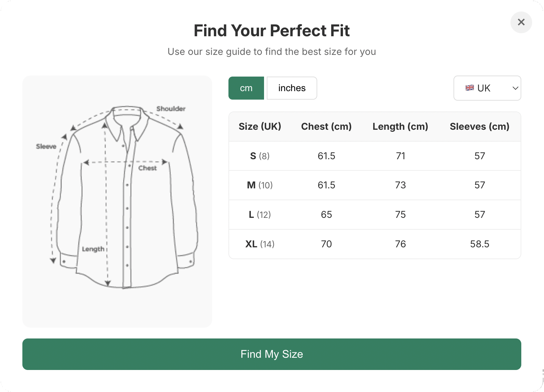The width and height of the screenshot is (544, 392).
Task: Toggle the cm/inches unit selector to inches
Action: click(291, 88)
